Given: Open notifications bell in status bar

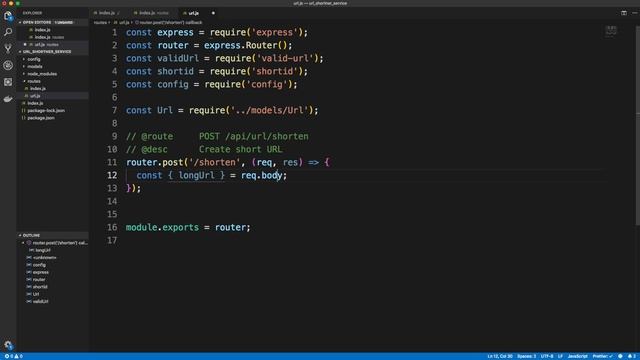Looking at the screenshot, I should (631, 356).
